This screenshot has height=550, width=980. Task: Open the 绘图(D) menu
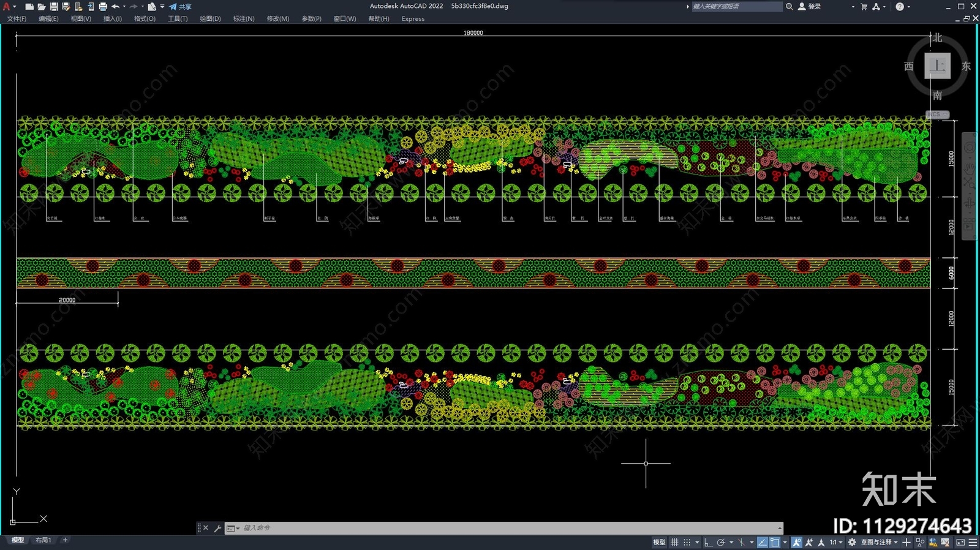click(x=210, y=19)
